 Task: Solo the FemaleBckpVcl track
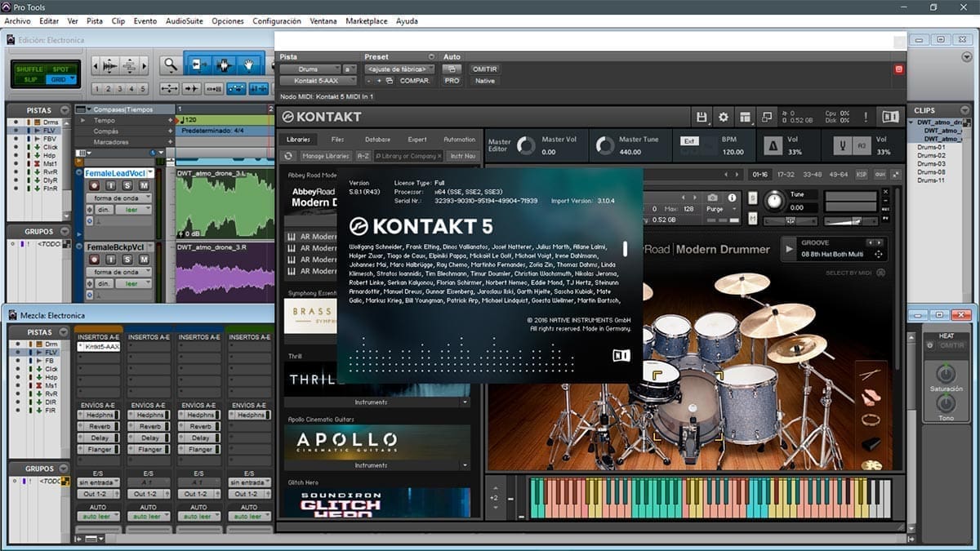[x=128, y=259]
